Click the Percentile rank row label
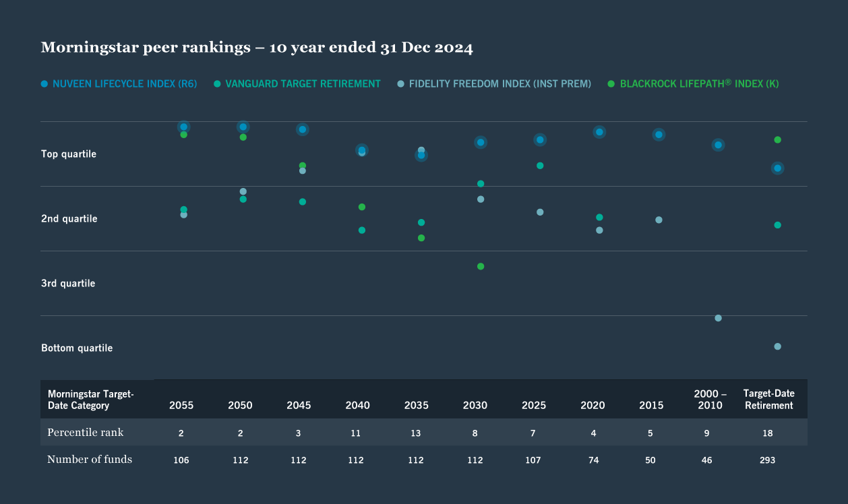 click(86, 431)
